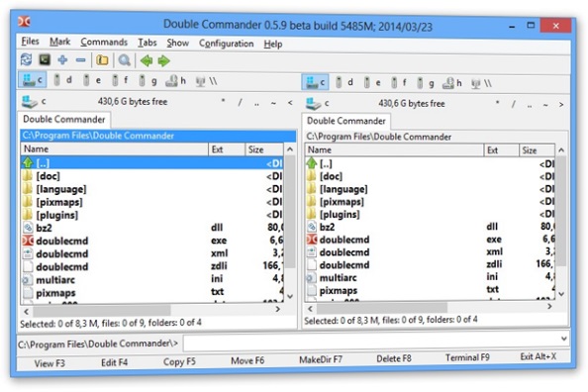Click the blue minus unselect-group icon

(x=80, y=60)
